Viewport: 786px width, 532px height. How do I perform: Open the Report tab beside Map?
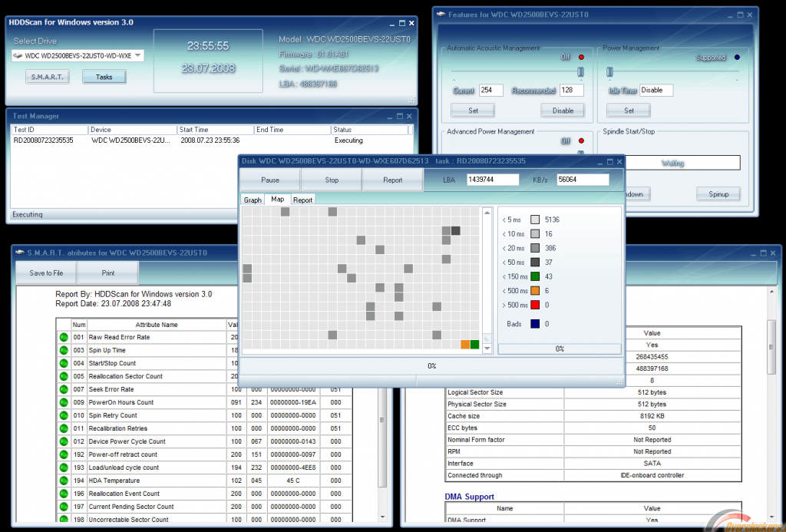[302, 200]
